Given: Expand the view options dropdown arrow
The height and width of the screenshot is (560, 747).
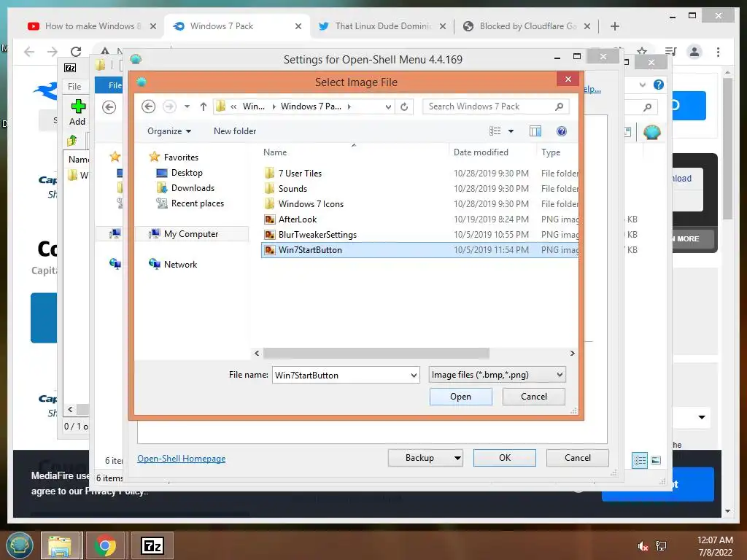Looking at the screenshot, I should coord(511,131).
